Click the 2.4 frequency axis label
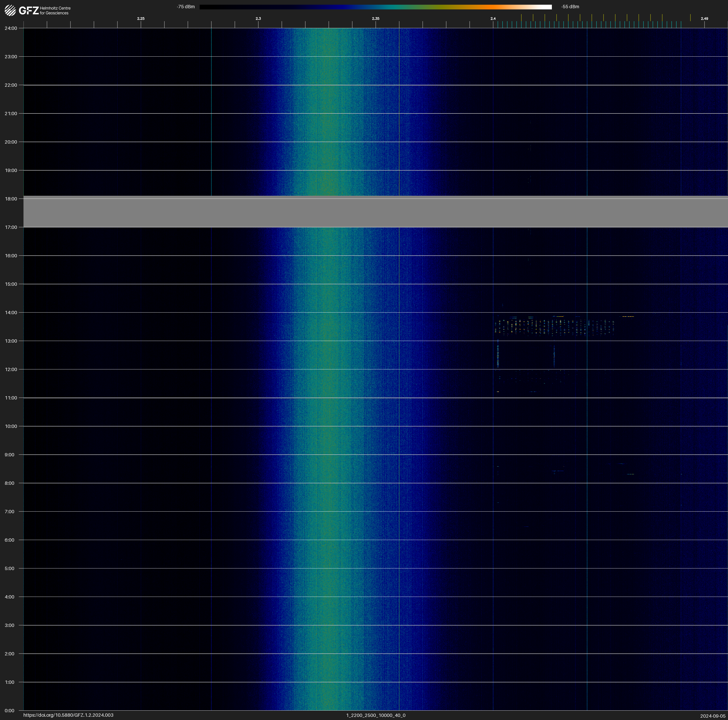Image resolution: width=728 pixels, height=720 pixels. [493, 19]
